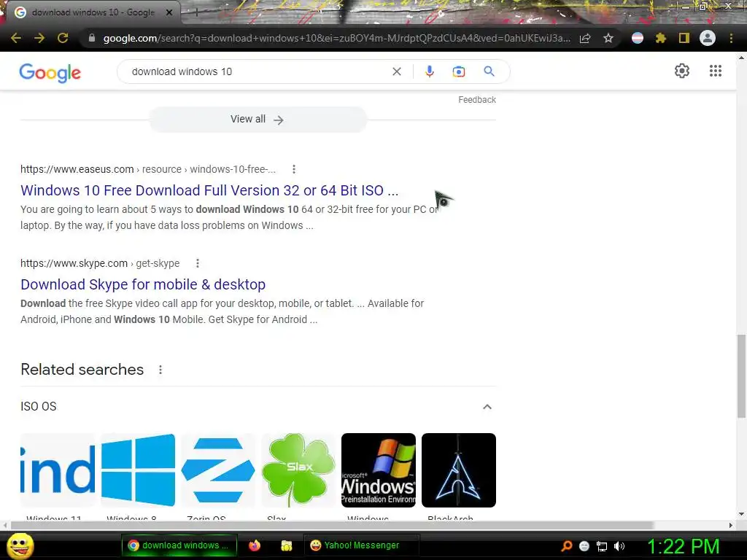
Task: Click the Related searches heading
Action: click(82, 370)
